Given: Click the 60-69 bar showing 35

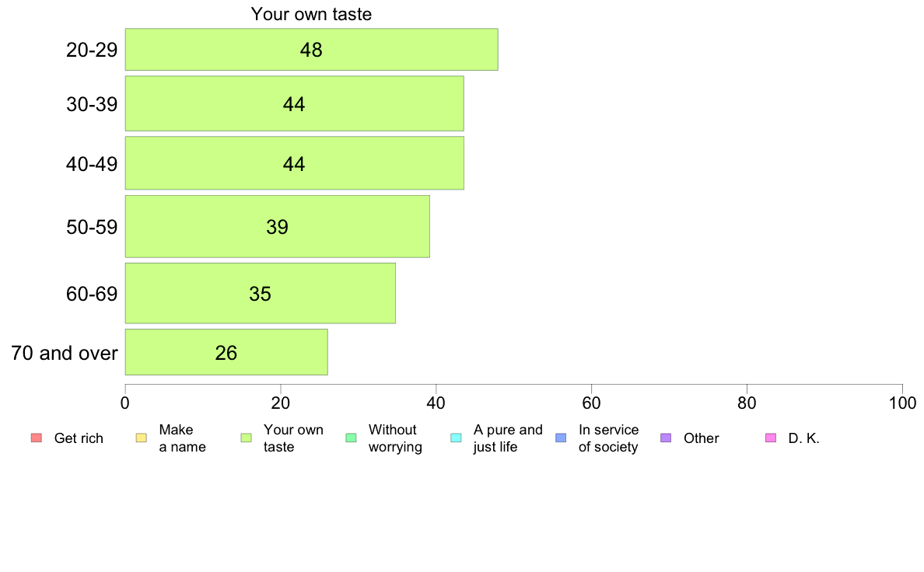Looking at the screenshot, I should point(260,293).
